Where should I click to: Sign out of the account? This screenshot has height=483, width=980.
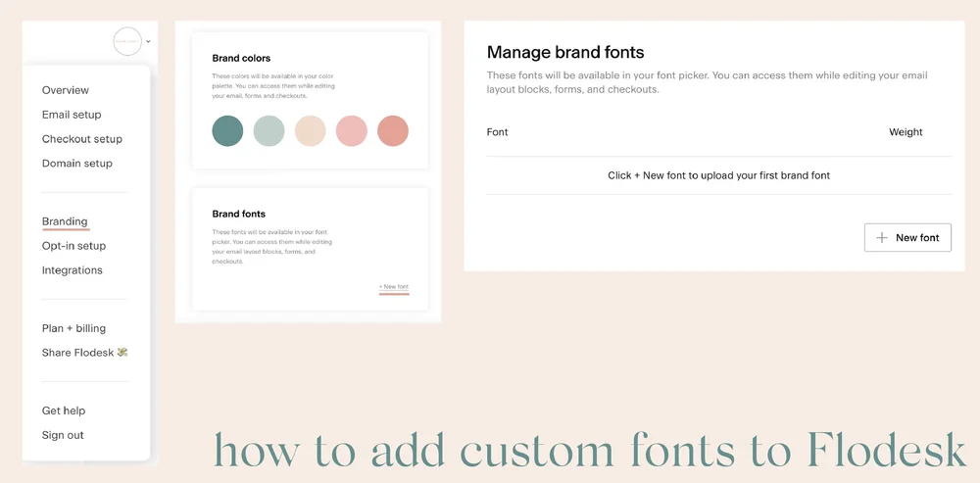pyautogui.click(x=63, y=435)
